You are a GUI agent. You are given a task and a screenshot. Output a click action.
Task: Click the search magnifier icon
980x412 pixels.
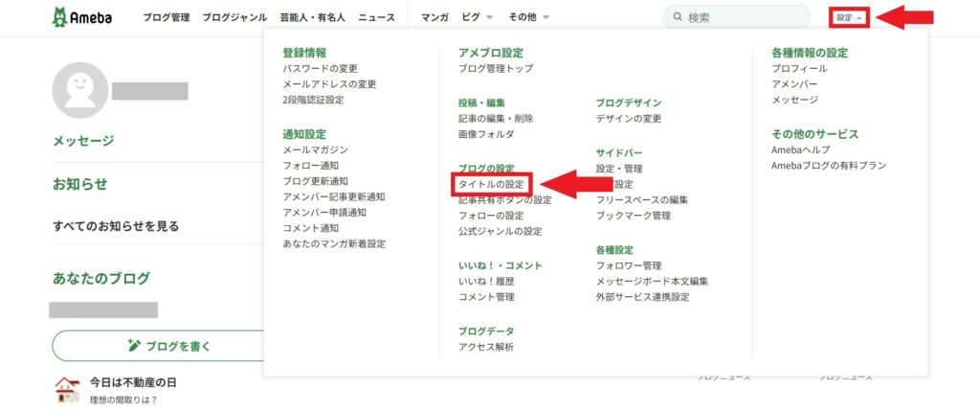678,17
